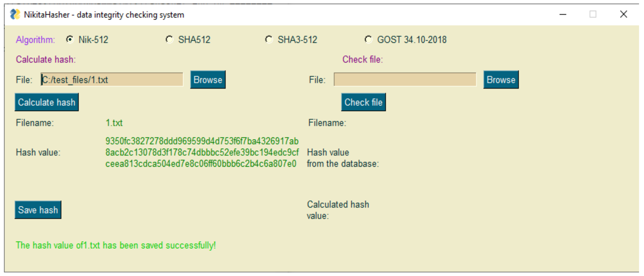Click the maximize window button
The image size is (644, 276).
click(593, 15)
